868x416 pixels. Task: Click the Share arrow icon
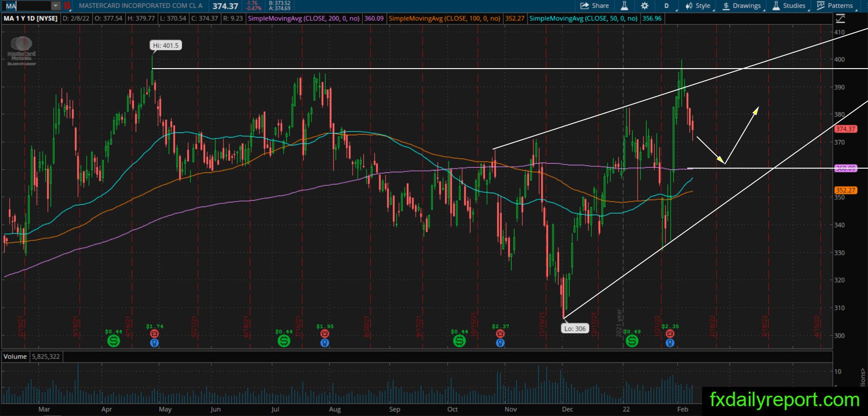(x=584, y=6)
